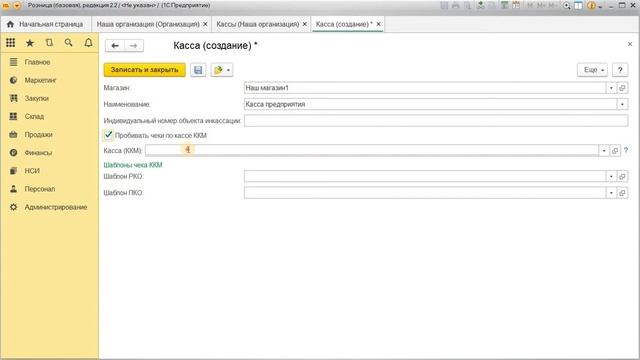640x360 pixels.
Task: Toggle Пробивать чеки по кассе ККМ checkbox
Action: [108, 135]
